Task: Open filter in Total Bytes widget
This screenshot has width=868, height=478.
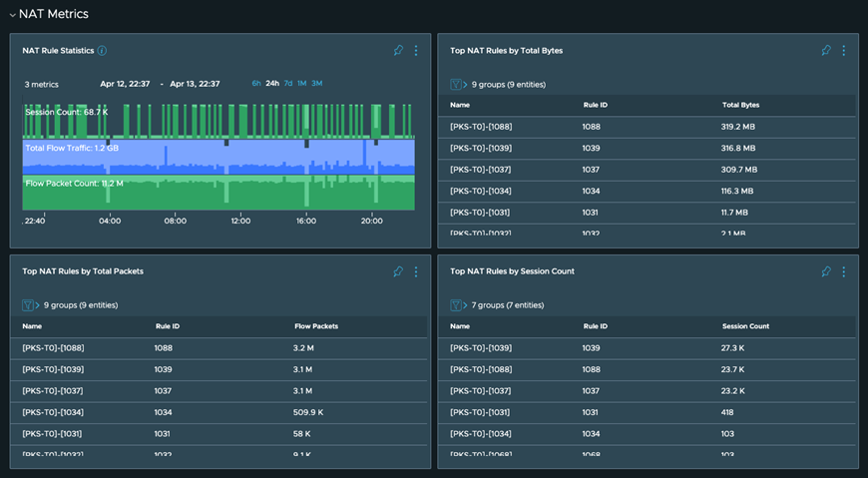Action: click(457, 85)
